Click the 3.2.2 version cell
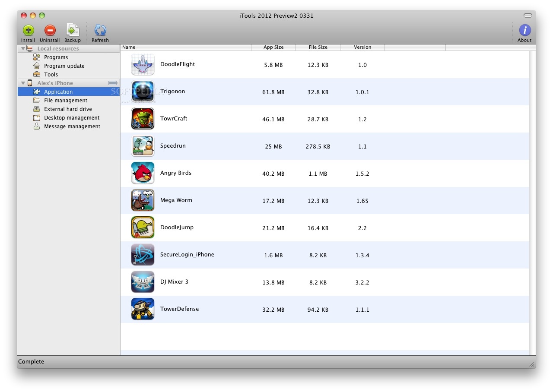Image resolution: width=553 pixels, height=392 pixels. point(362,282)
